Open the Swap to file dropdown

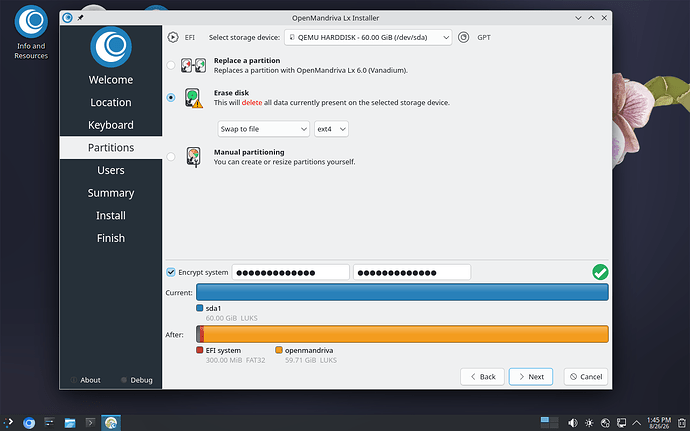coord(263,129)
